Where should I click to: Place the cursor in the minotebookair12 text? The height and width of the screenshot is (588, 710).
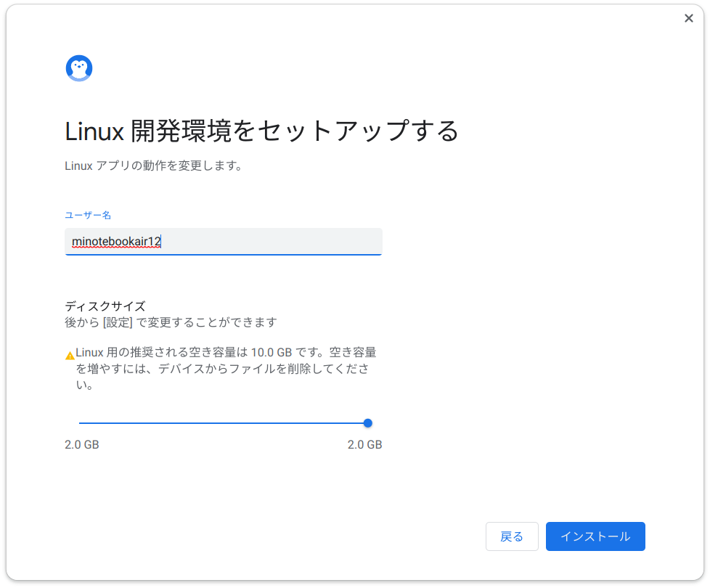coord(116,241)
